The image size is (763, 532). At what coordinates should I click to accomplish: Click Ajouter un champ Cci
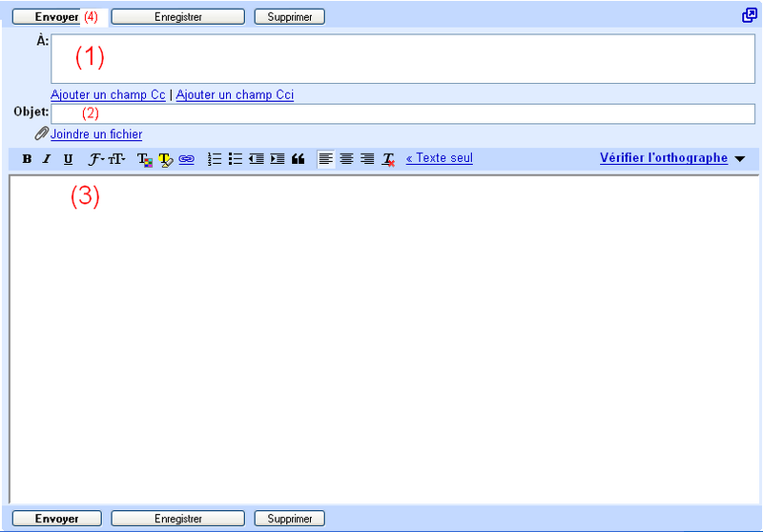coord(235,94)
